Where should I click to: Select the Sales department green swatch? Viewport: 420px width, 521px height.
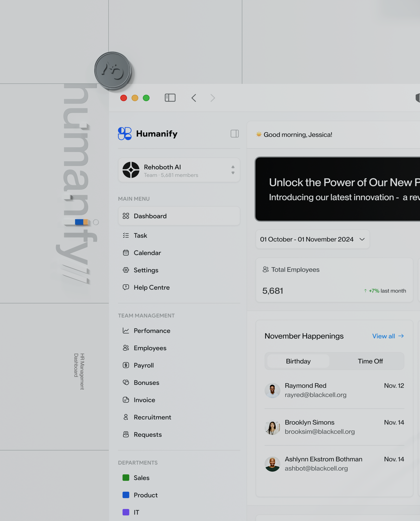tap(126, 477)
